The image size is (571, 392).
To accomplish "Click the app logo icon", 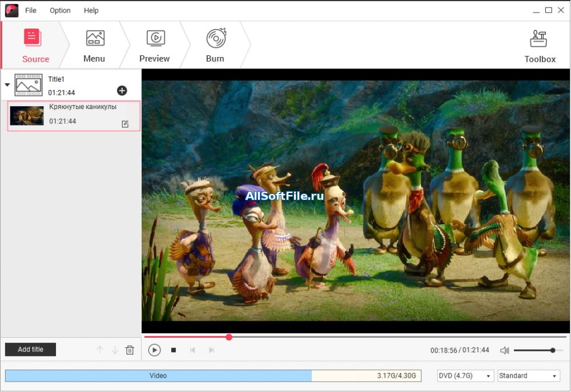I will (11, 10).
